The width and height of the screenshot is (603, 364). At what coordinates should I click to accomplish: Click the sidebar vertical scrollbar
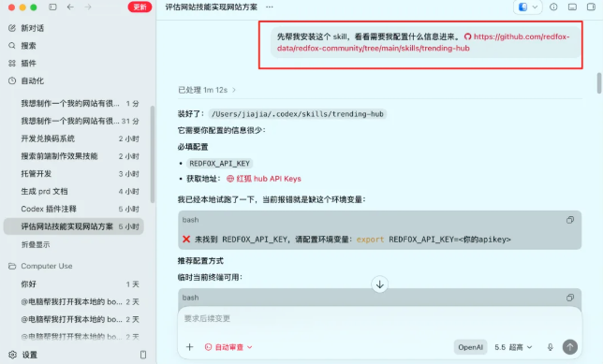(153, 153)
